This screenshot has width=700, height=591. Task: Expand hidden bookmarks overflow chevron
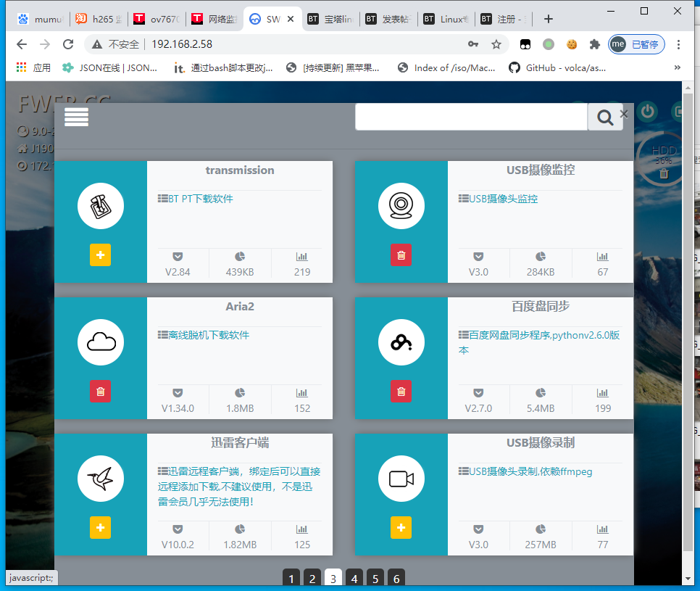(x=678, y=67)
